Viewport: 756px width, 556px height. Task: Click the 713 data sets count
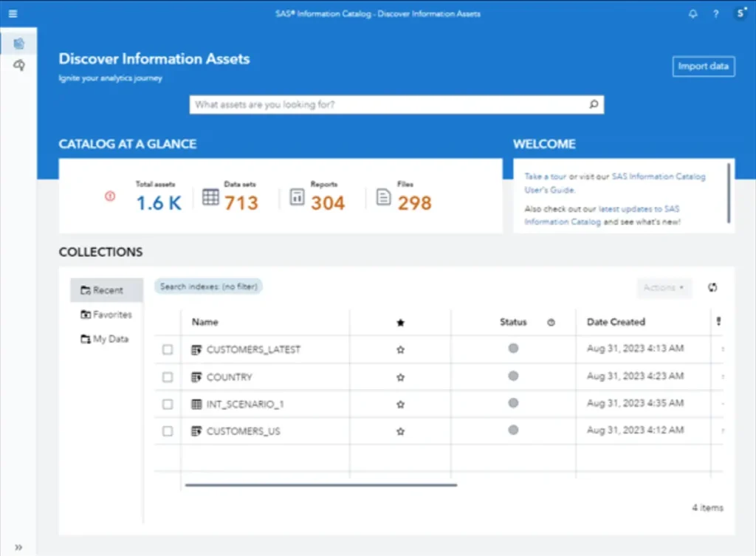(241, 203)
